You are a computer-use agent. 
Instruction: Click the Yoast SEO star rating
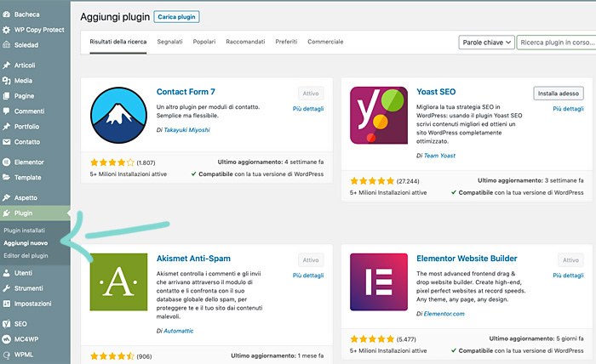click(372, 181)
